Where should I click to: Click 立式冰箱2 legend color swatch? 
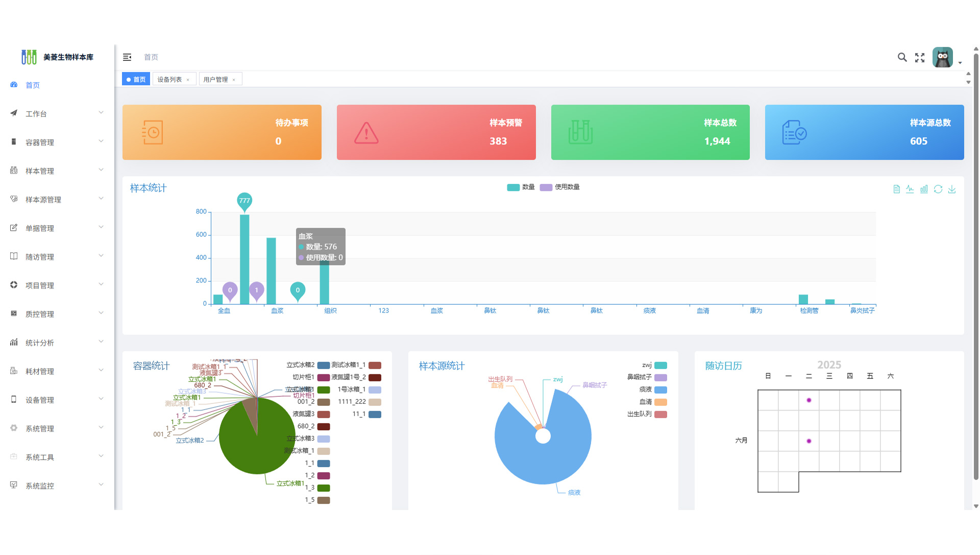tap(323, 366)
